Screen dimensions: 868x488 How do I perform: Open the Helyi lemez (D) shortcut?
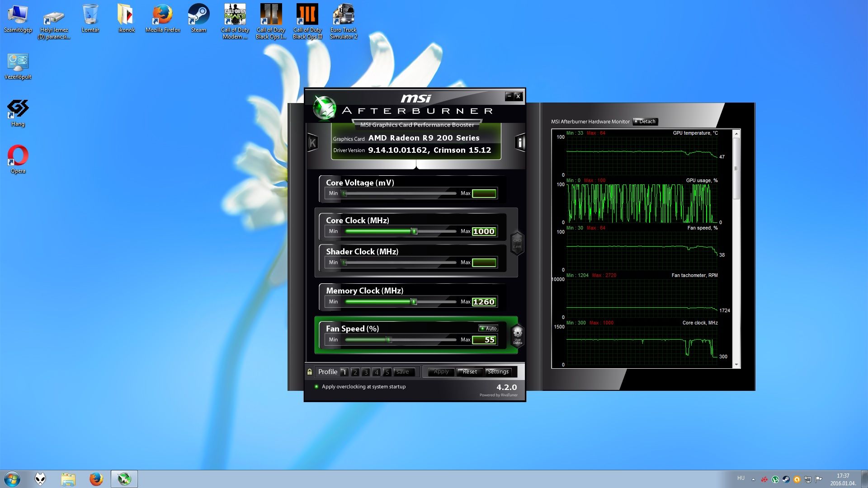pyautogui.click(x=54, y=22)
